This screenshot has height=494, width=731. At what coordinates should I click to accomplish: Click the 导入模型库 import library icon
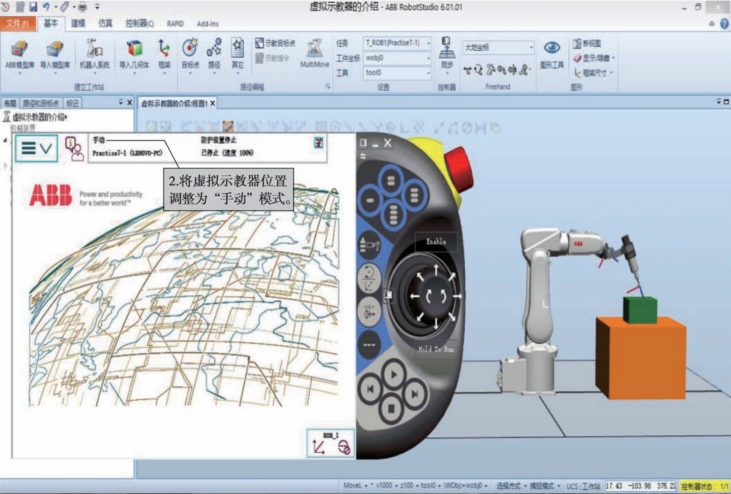[x=55, y=54]
